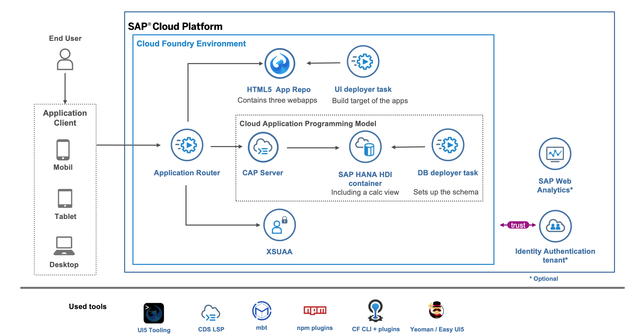
Task: Select the mbt cube icon
Action: pos(262,311)
